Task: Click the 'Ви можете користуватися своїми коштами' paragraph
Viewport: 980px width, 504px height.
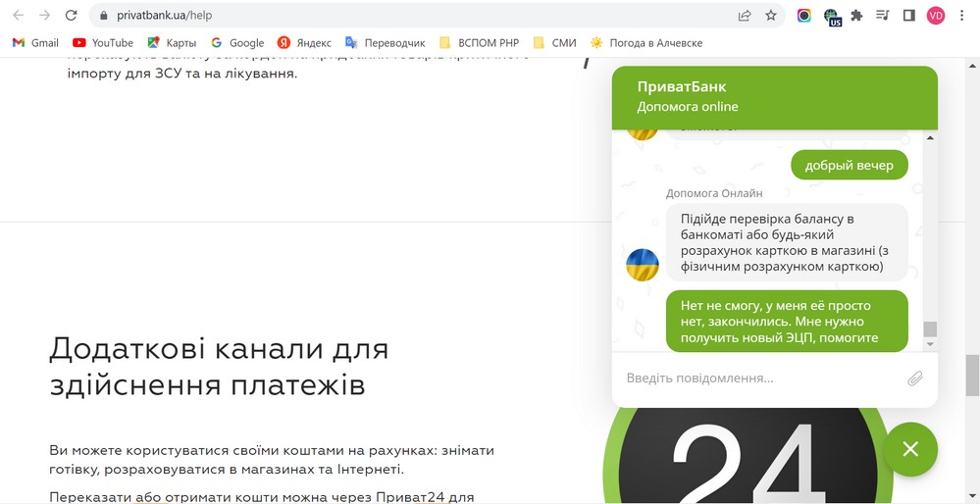Action: tap(272, 459)
